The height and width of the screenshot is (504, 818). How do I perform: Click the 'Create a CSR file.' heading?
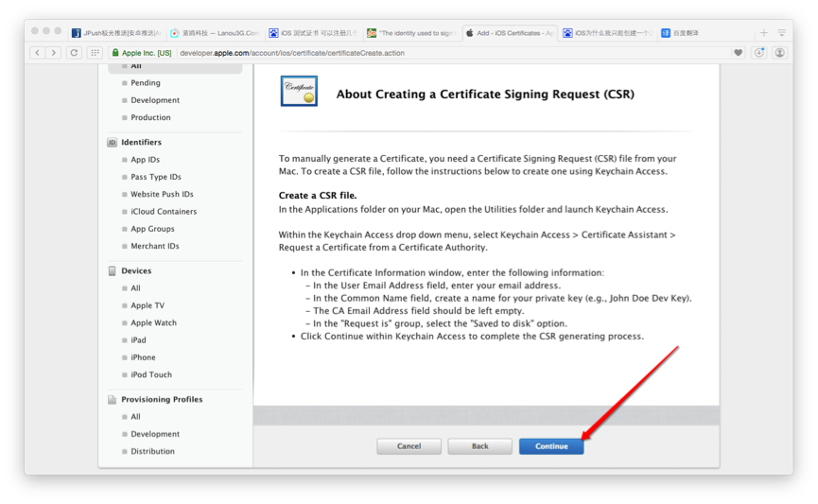pos(318,195)
